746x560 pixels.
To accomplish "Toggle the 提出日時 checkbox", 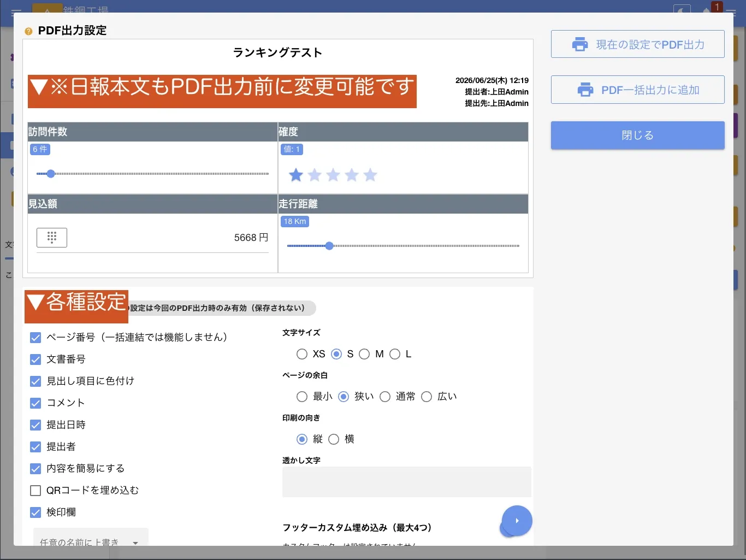I will [x=35, y=425].
